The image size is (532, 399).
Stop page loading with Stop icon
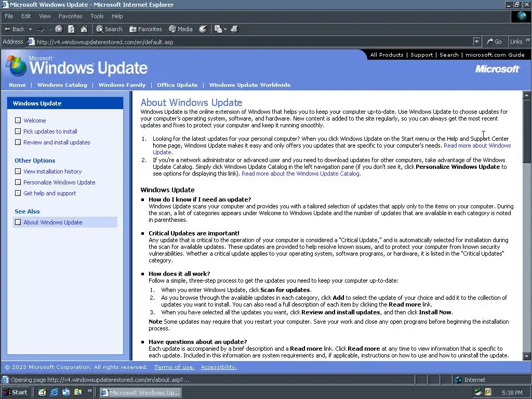coord(59,29)
